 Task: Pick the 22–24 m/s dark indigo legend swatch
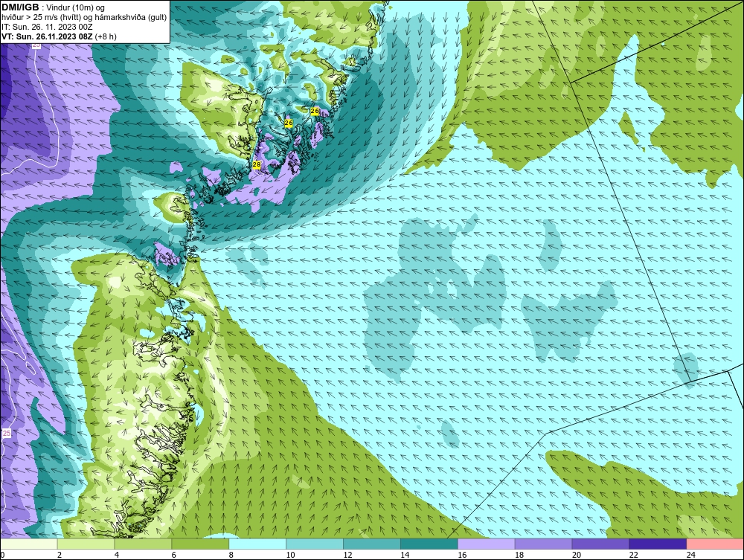point(658,544)
